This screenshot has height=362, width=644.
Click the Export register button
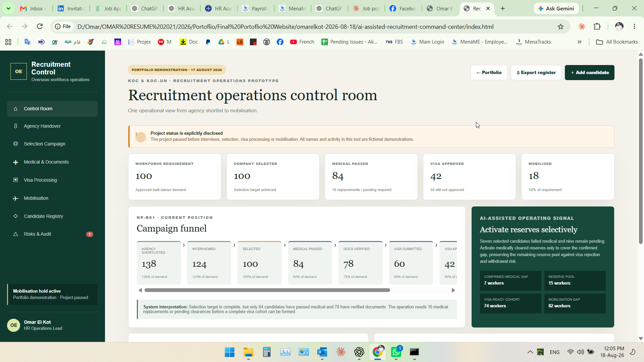536,72
